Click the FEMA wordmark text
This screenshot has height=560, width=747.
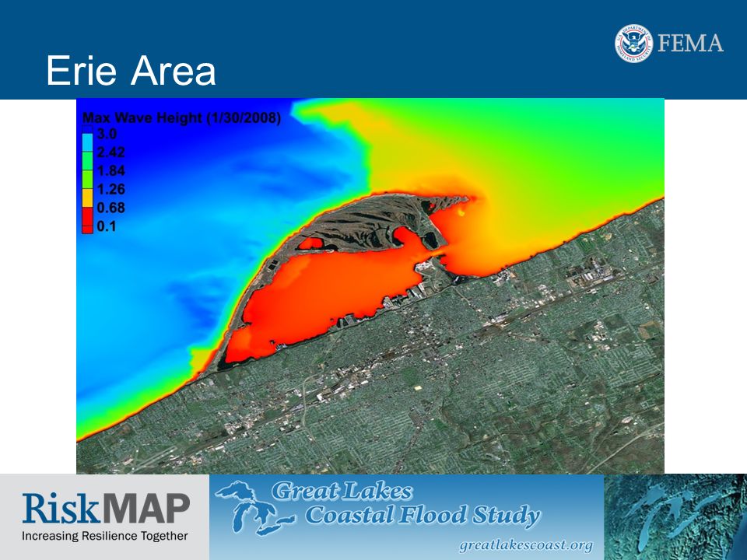(x=691, y=44)
